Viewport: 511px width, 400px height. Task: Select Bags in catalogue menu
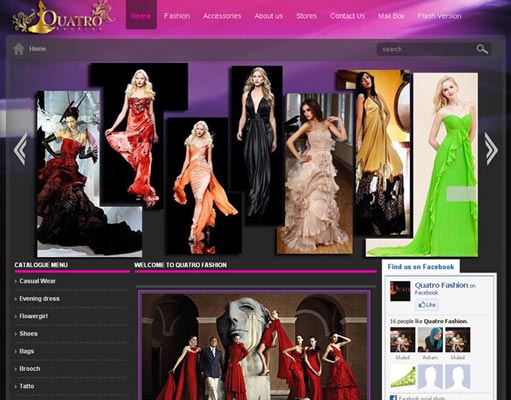tap(27, 351)
